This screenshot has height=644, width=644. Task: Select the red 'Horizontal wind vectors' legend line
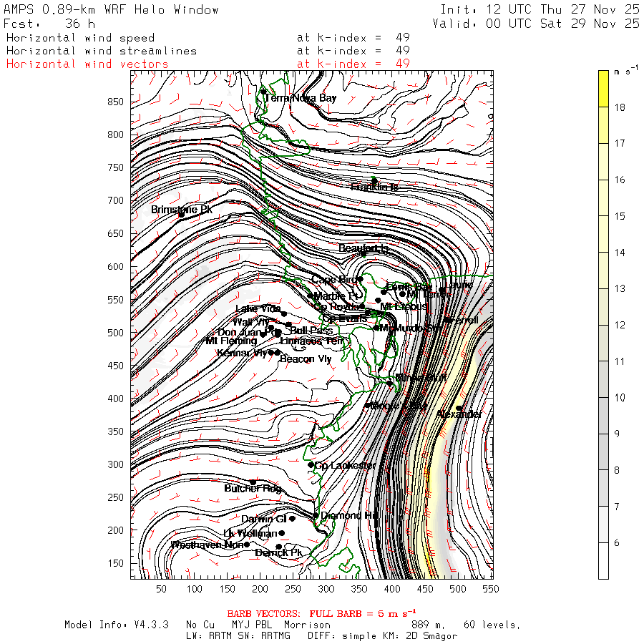87,64
